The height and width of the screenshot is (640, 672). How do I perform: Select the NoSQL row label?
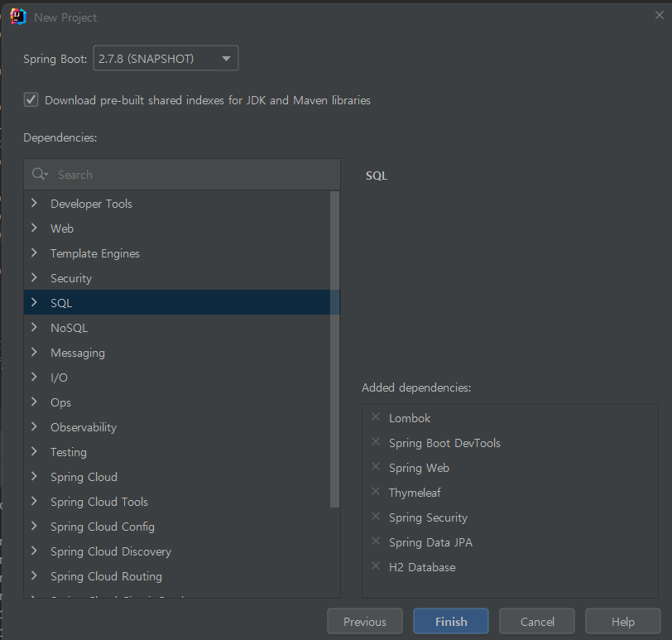click(x=69, y=328)
